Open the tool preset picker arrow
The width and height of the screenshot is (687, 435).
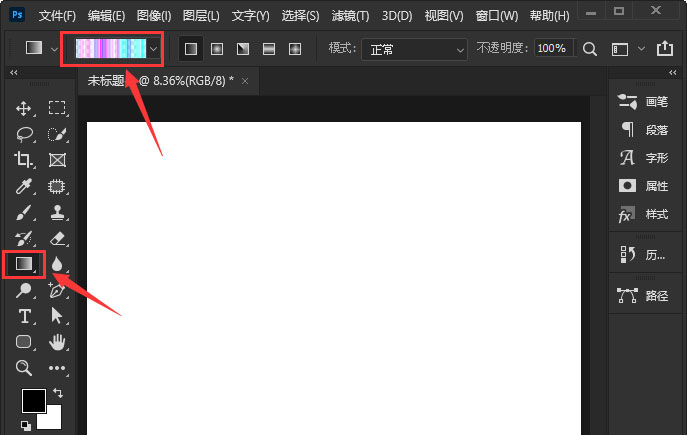click(54, 50)
